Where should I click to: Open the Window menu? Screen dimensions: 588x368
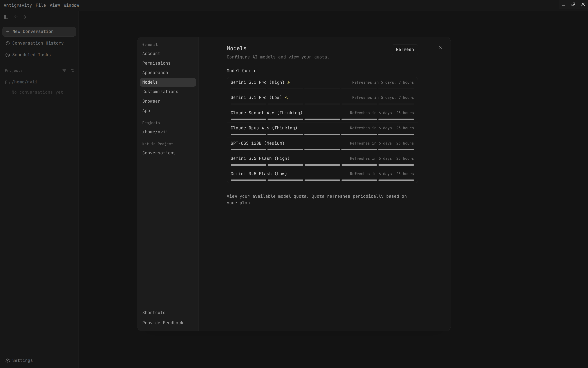coord(71,5)
